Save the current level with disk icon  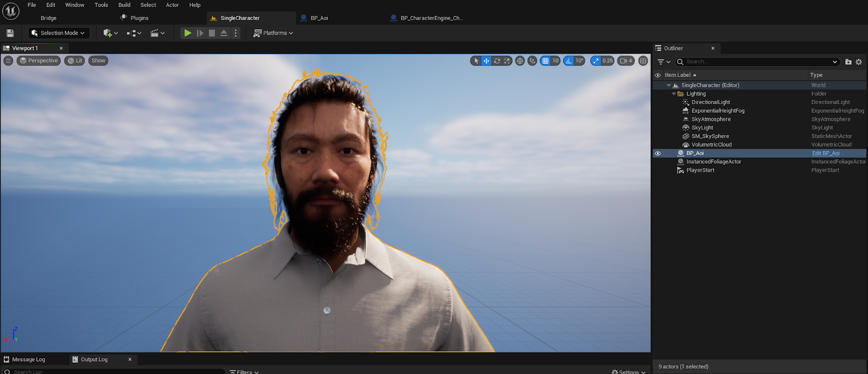10,33
